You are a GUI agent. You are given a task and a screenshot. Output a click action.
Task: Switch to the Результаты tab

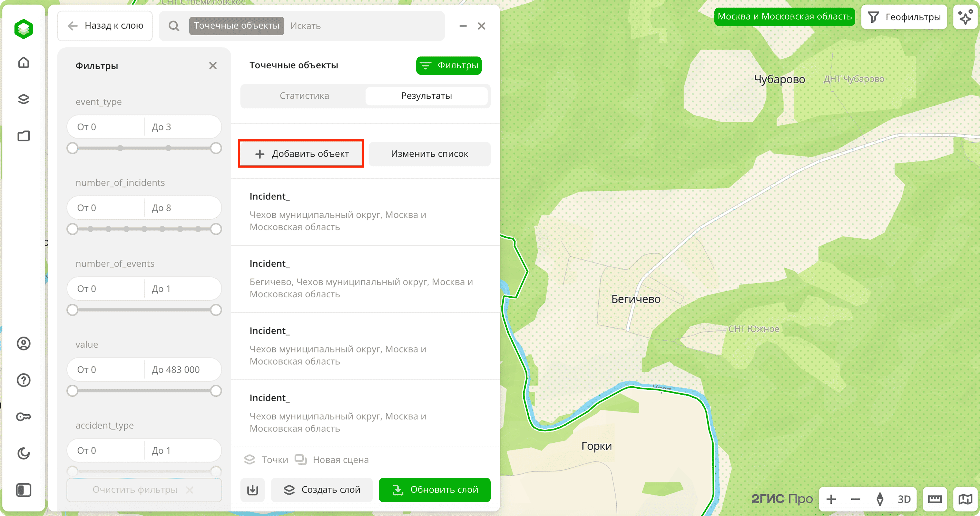tap(427, 96)
